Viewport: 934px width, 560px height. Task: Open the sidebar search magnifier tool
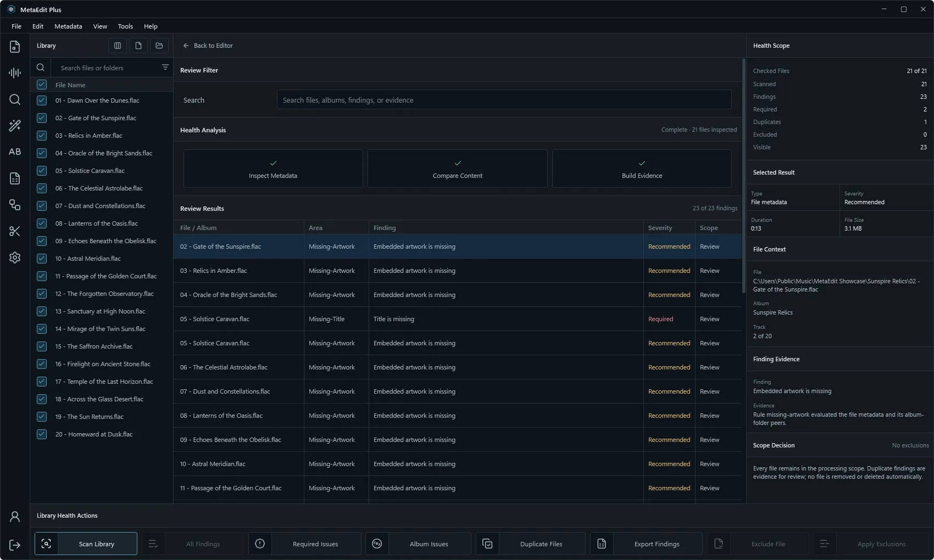pyautogui.click(x=15, y=99)
